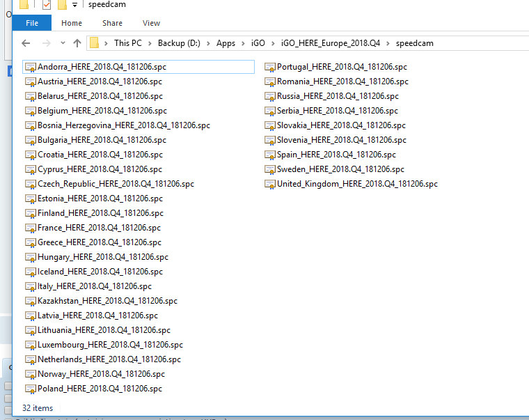Select Portugal_HERE_2018.Q4_181206.spc file icon
Image resolution: width=529 pixels, height=420 pixels.
(x=270, y=67)
